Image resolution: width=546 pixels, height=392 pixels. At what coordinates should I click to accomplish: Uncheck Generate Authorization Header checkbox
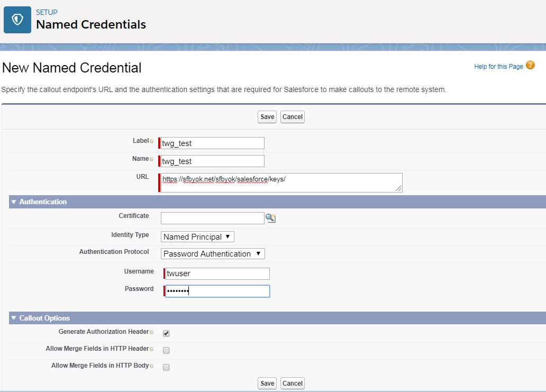click(x=166, y=333)
